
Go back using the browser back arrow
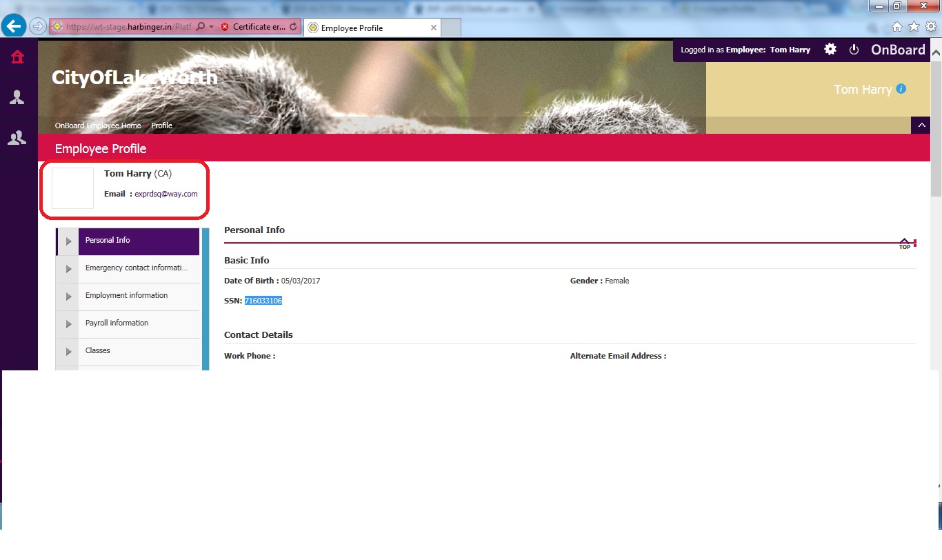coord(14,27)
